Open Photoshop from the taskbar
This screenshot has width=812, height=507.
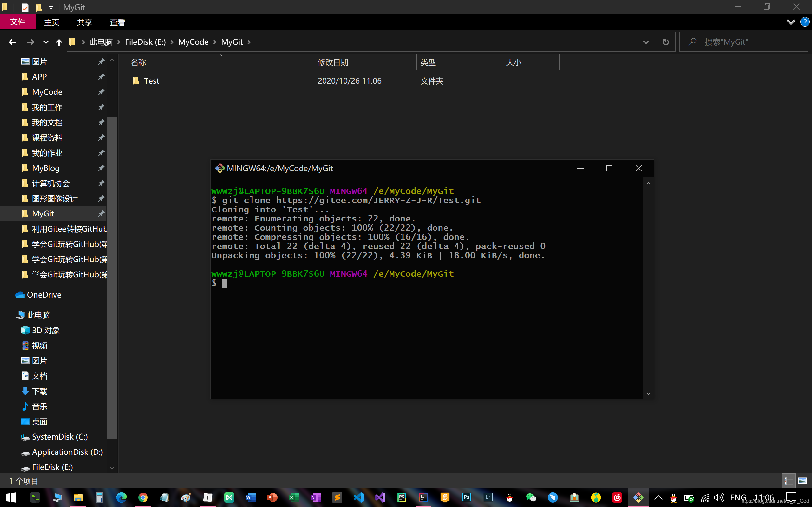point(466,497)
